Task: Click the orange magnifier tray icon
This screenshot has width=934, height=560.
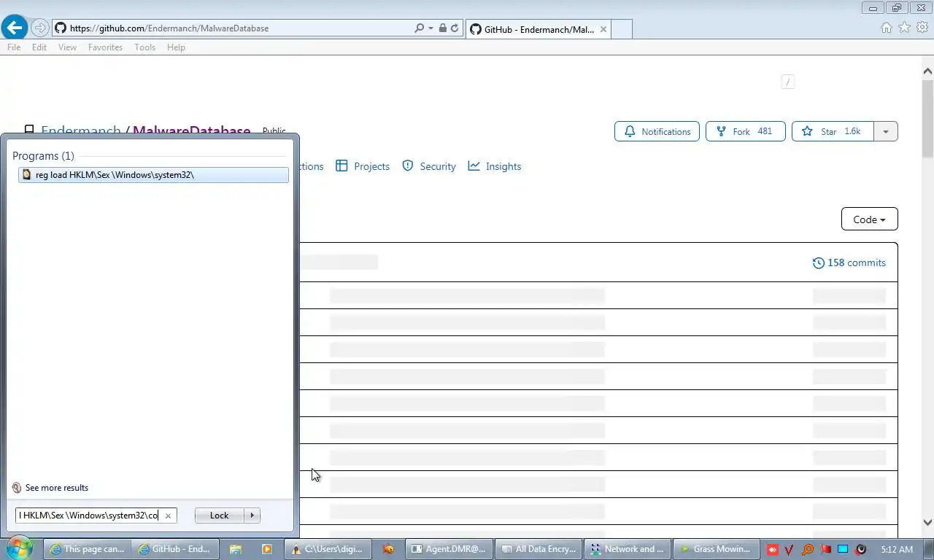Action: coord(808,549)
